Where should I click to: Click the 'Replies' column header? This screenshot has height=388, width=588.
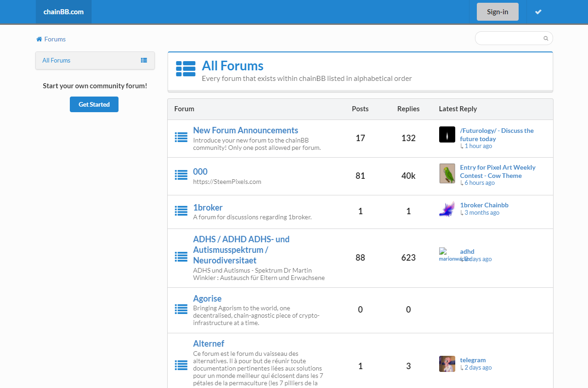(408, 109)
